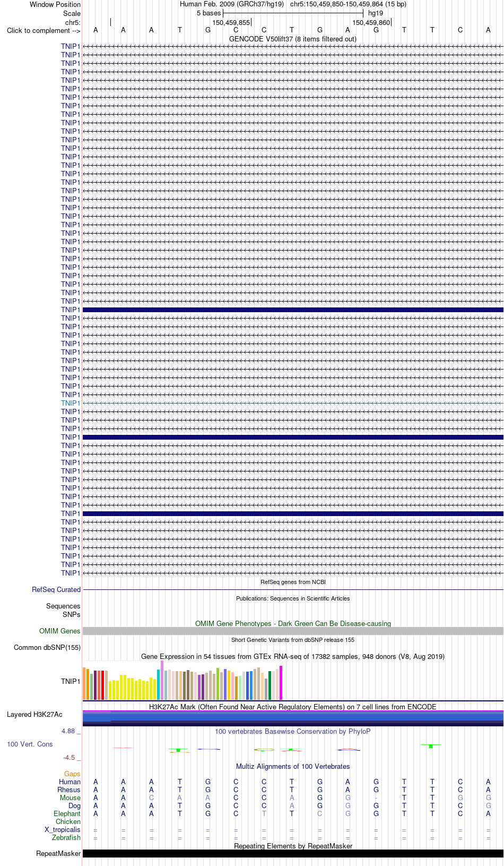The image size is (504, 866).
Task: Click the '-' gap in the Mouse row
Action: (x=376, y=798)
